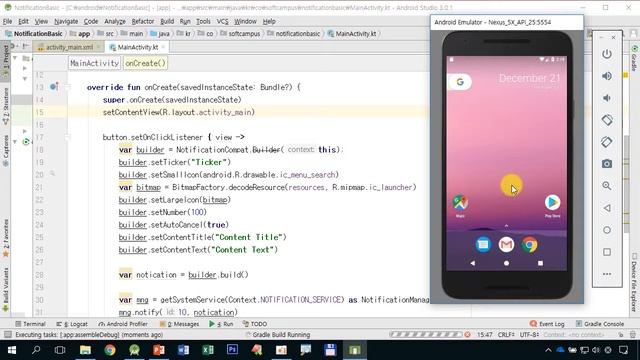Collapse the onCreate function fold marker
Image resolution: width=640 pixels, height=360 pixels.
click(x=68, y=87)
